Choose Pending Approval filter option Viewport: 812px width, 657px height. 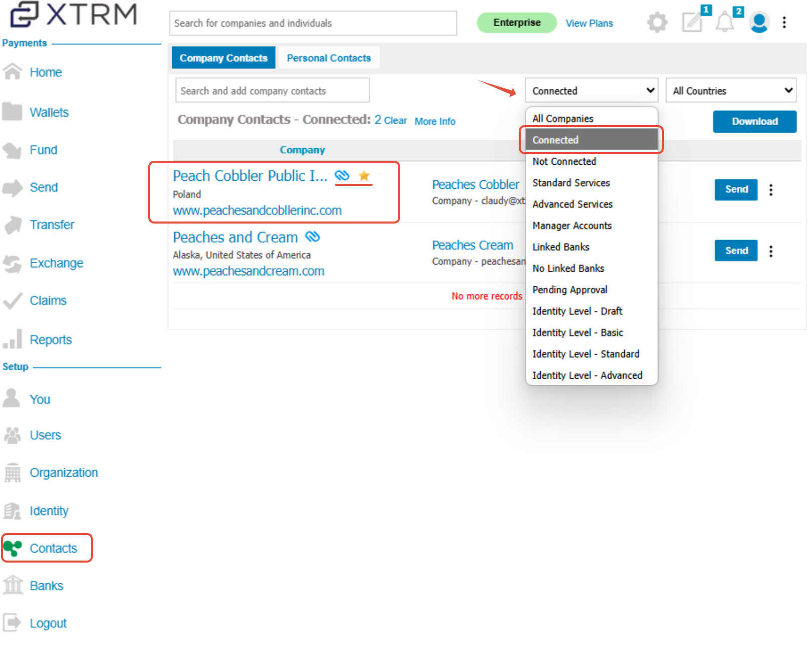(592, 290)
